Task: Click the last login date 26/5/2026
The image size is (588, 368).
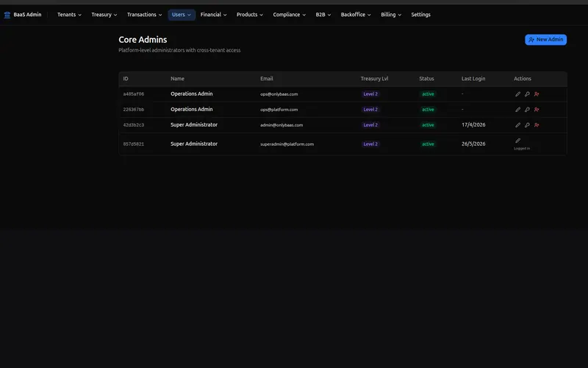Action: tap(473, 144)
